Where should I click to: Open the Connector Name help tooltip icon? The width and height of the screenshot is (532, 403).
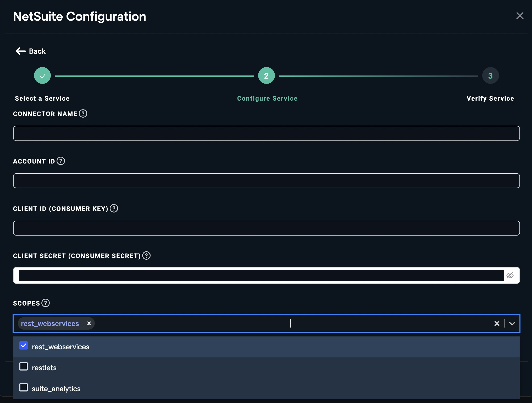pos(83,114)
